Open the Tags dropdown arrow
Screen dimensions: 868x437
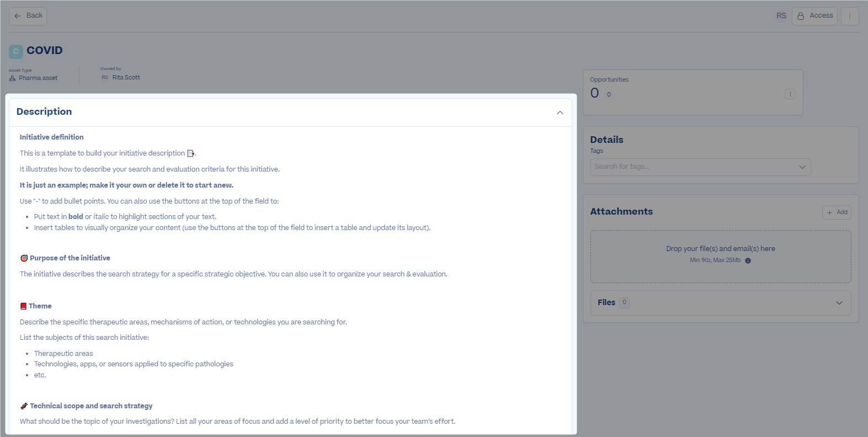coord(802,167)
